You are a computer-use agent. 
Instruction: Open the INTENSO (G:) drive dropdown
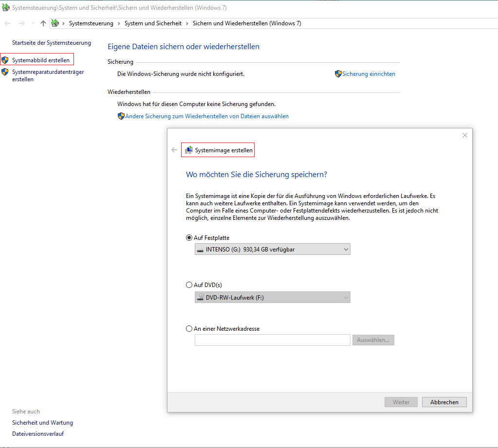273,250
